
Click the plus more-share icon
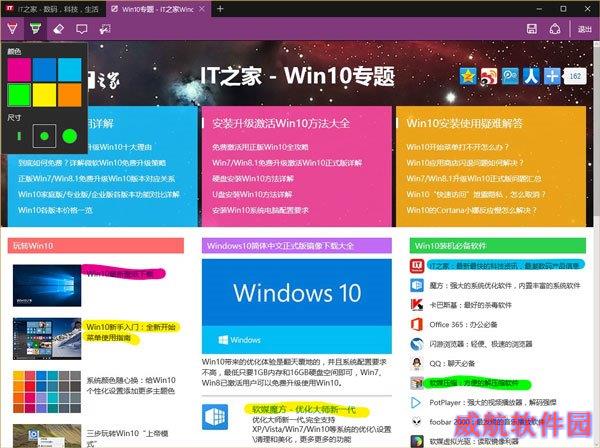(x=552, y=76)
